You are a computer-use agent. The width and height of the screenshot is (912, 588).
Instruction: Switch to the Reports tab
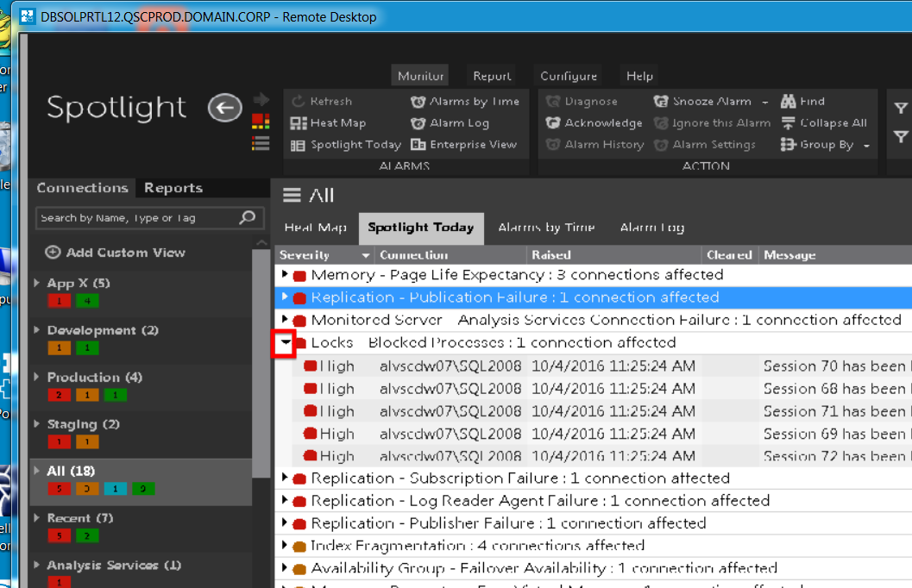pos(173,188)
